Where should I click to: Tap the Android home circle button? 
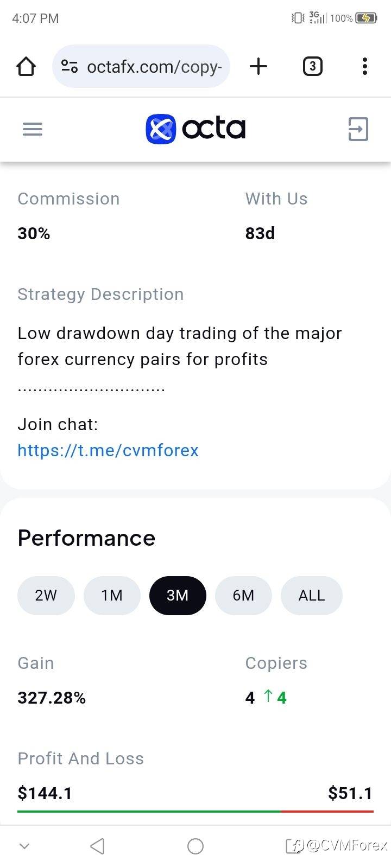point(195,846)
